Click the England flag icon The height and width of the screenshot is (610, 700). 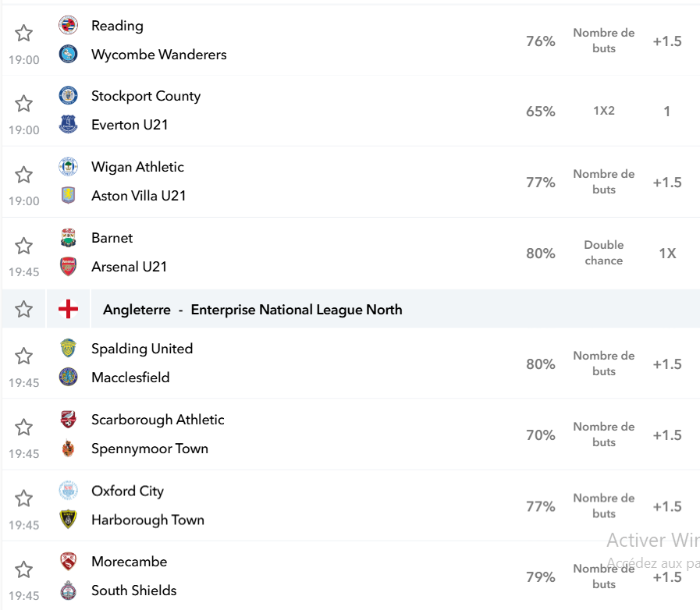(x=69, y=309)
